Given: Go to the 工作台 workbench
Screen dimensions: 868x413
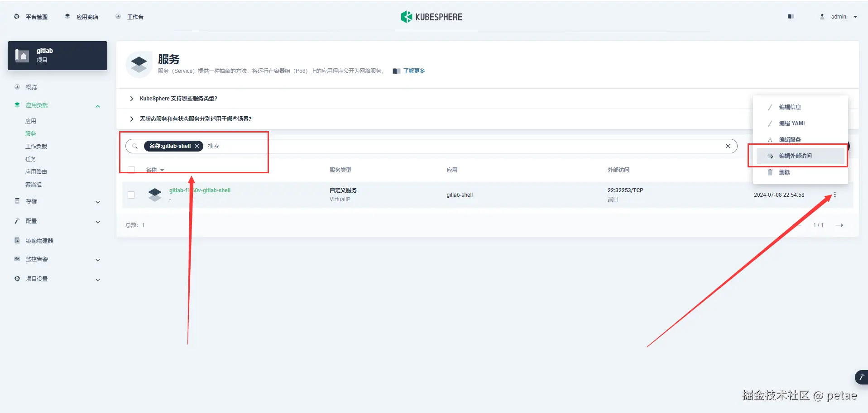Looking at the screenshot, I should click(x=129, y=17).
